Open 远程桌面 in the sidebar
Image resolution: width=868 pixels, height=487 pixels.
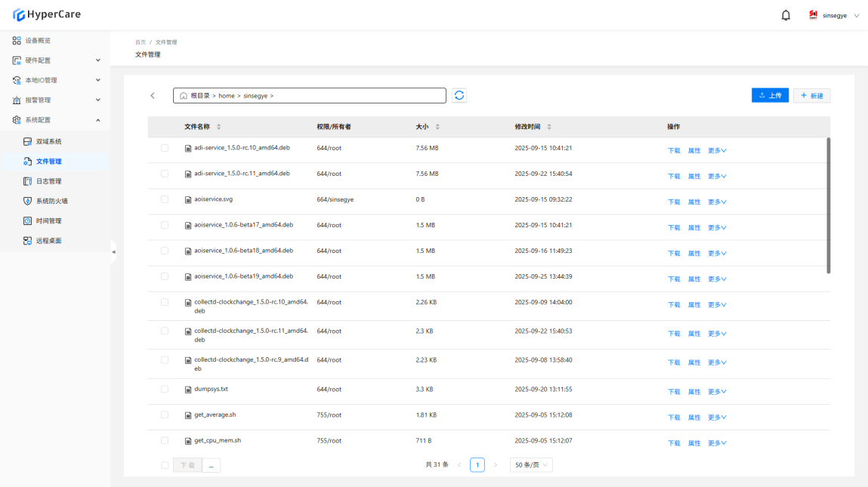(x=48, y=241)
